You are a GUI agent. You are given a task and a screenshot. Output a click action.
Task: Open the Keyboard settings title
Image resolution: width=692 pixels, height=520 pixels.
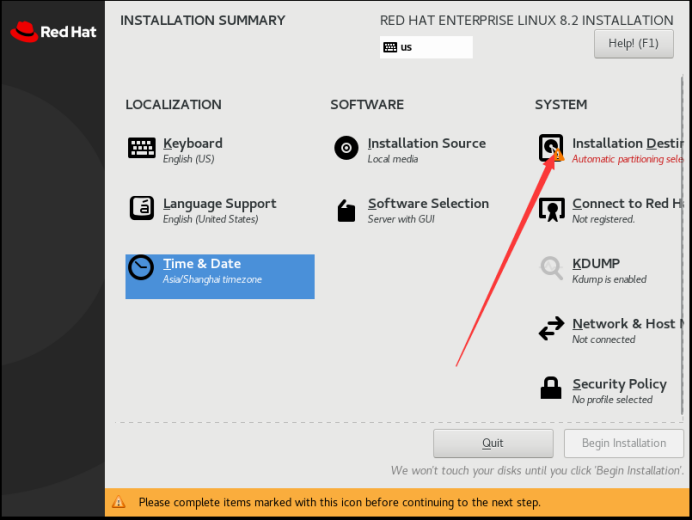[x=192, y=143]
